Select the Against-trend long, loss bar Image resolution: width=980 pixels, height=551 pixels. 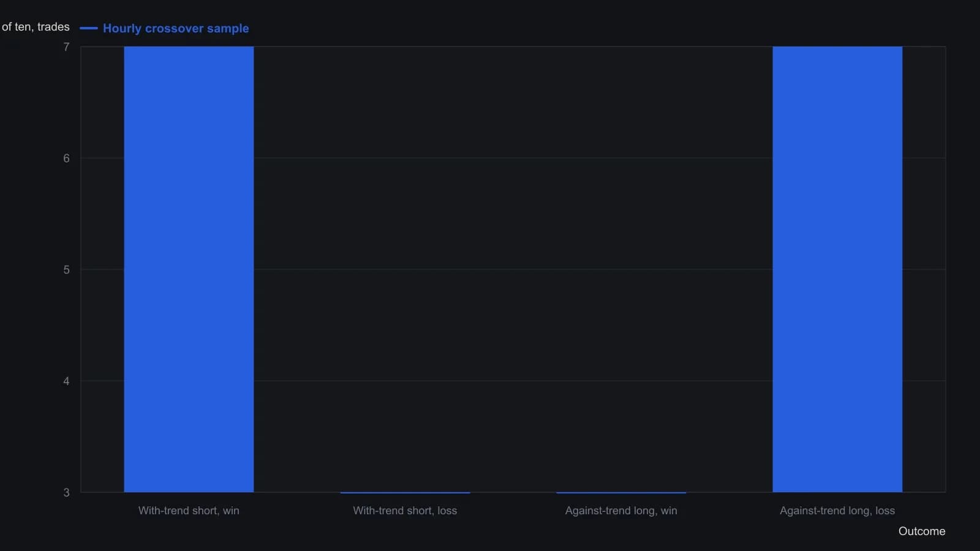837,269
